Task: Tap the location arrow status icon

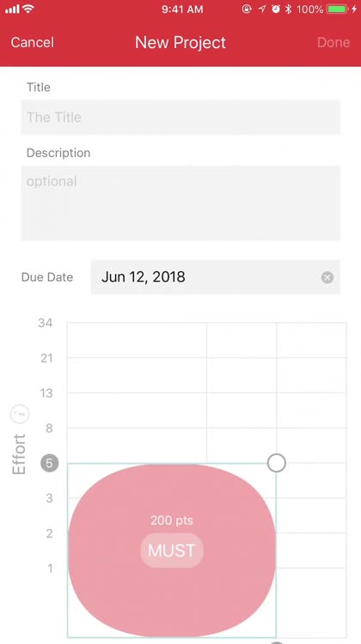Action: pos(262,9)
